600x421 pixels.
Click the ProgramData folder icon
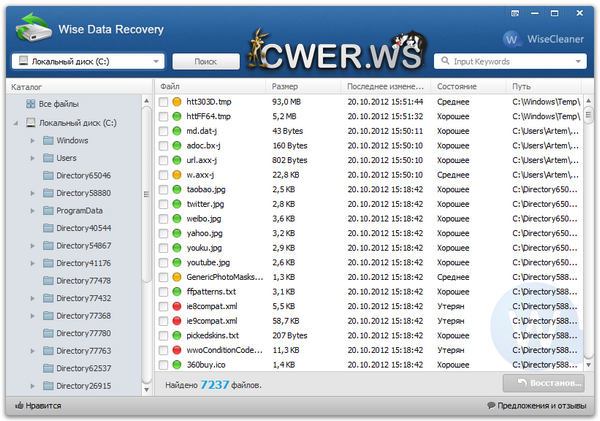48,210
